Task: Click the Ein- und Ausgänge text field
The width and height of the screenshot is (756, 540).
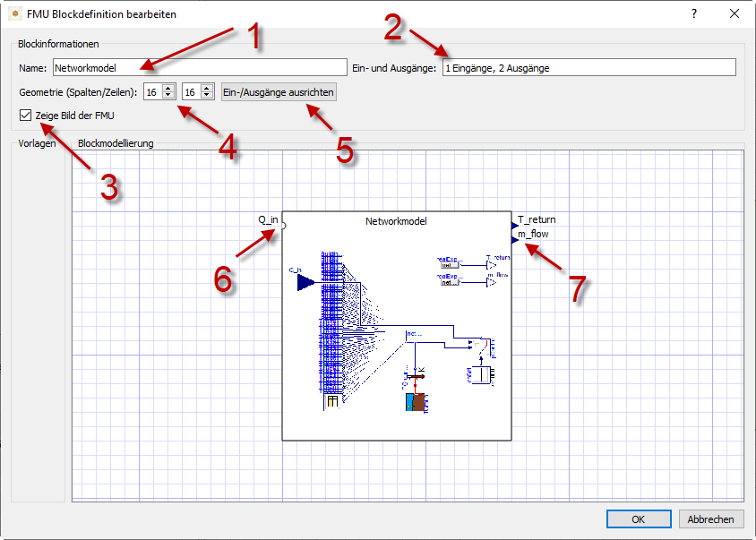Action: (x=589, y=67)
